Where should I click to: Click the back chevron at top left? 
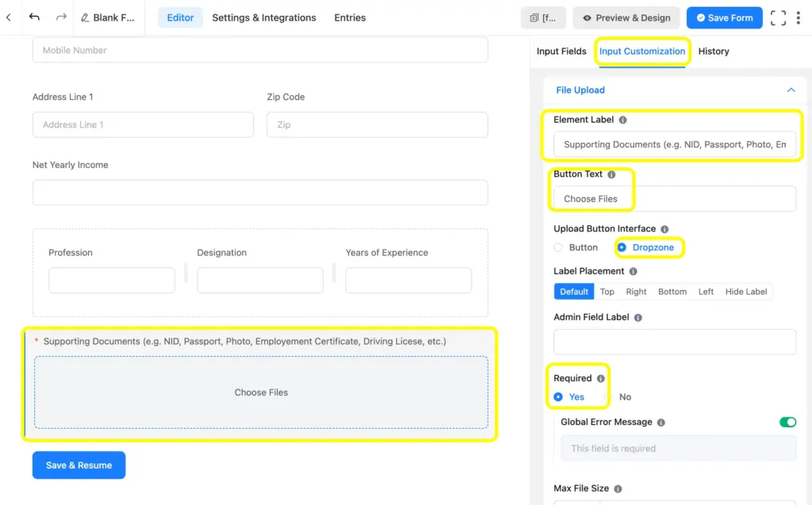pyautogui.click(x=8, y=16)
